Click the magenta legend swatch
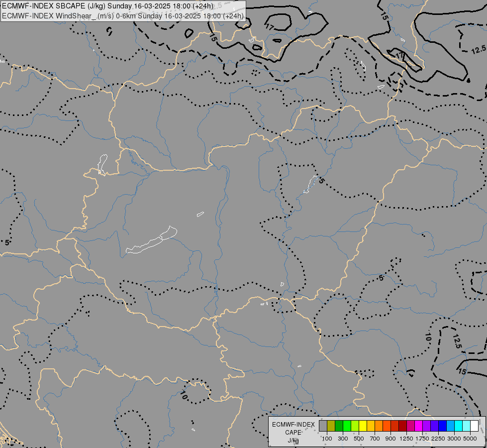Screen dimensions: 487x448 [x=419, y=426]
